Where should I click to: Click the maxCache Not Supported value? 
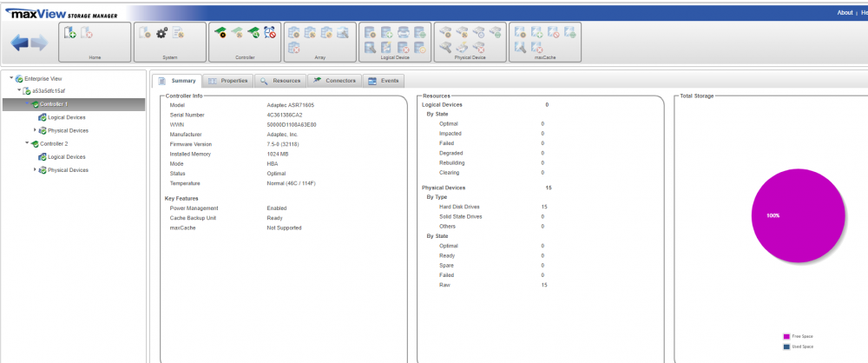pyautogui.click(x=285, y=228)
